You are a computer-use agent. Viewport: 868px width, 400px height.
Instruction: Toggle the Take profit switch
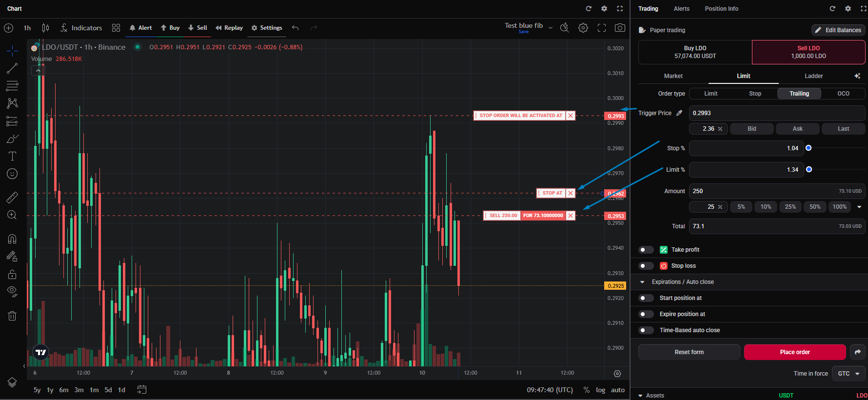646,250
